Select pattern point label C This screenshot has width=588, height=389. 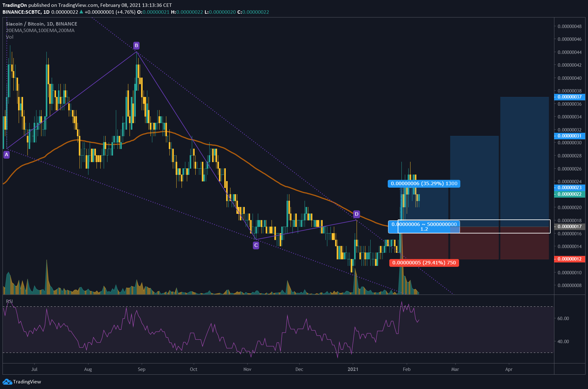pos(256,245)
